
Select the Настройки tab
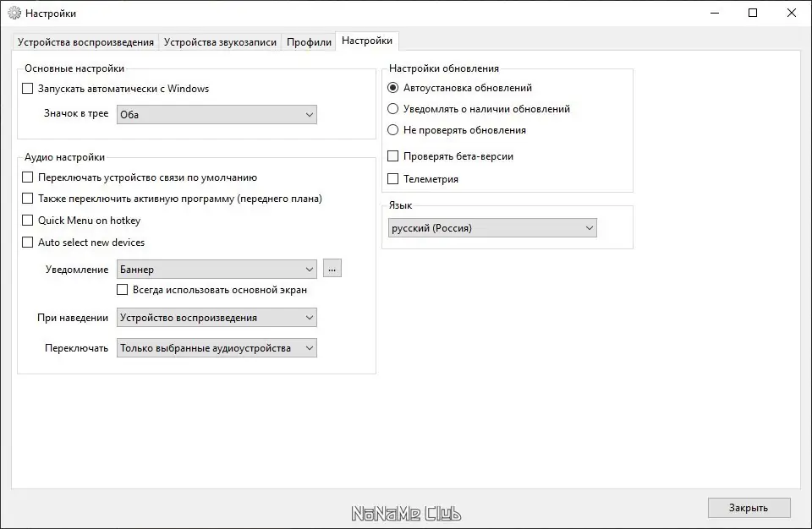pyautogui.click(x=366, y=41)
